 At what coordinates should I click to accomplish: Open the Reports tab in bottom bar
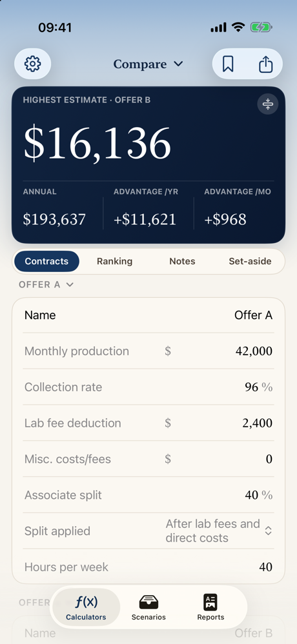[210, 607]
